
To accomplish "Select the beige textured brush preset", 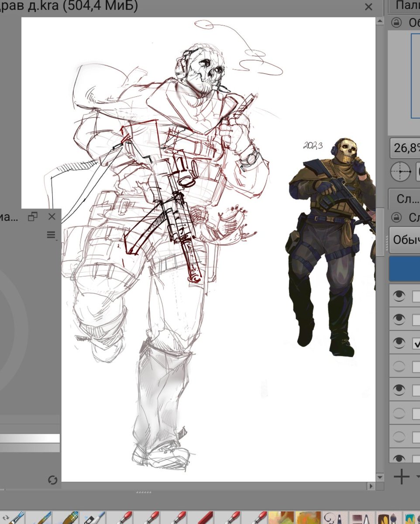I will coord(281,518).
